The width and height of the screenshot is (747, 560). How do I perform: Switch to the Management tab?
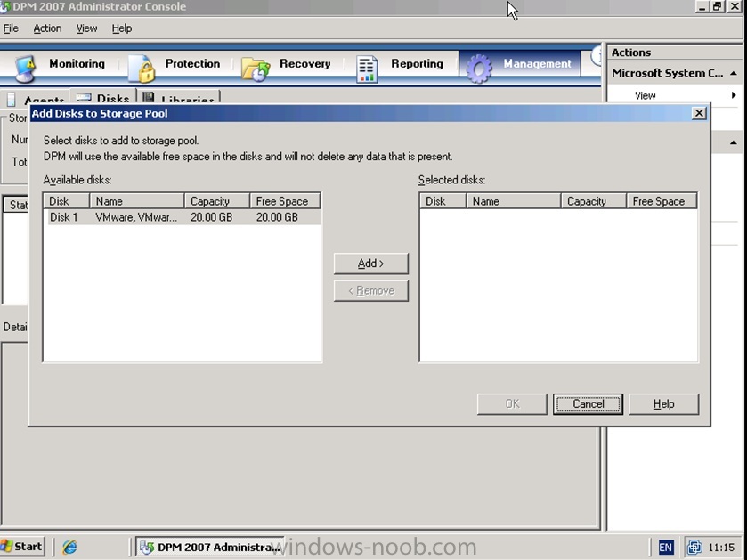tap(520, 64)
